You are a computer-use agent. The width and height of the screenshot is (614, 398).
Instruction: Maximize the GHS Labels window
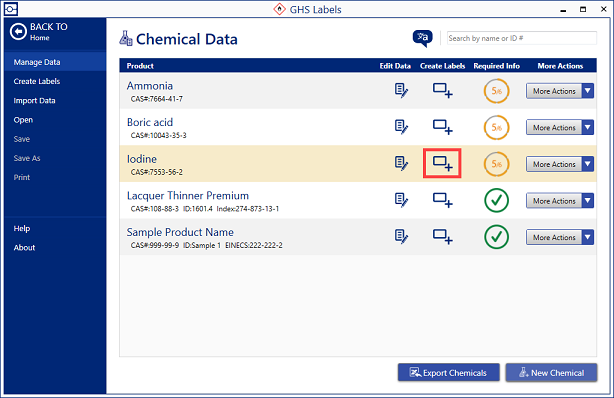tap(583, 9)
